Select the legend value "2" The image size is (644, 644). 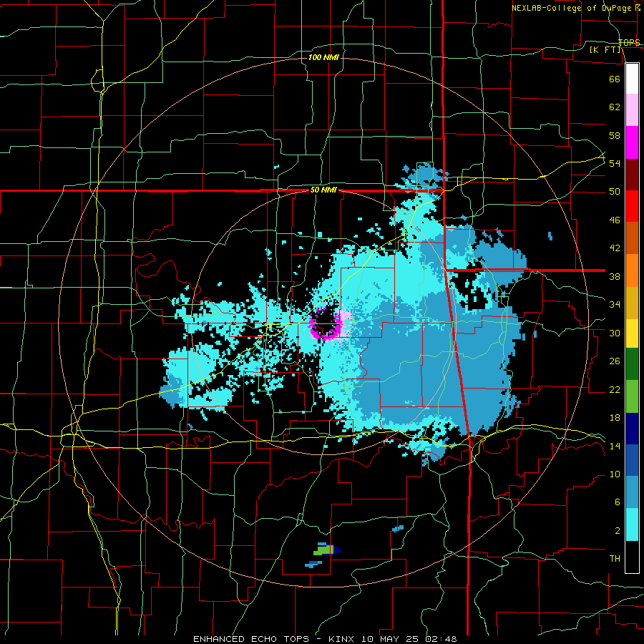[x=618, y=531]
